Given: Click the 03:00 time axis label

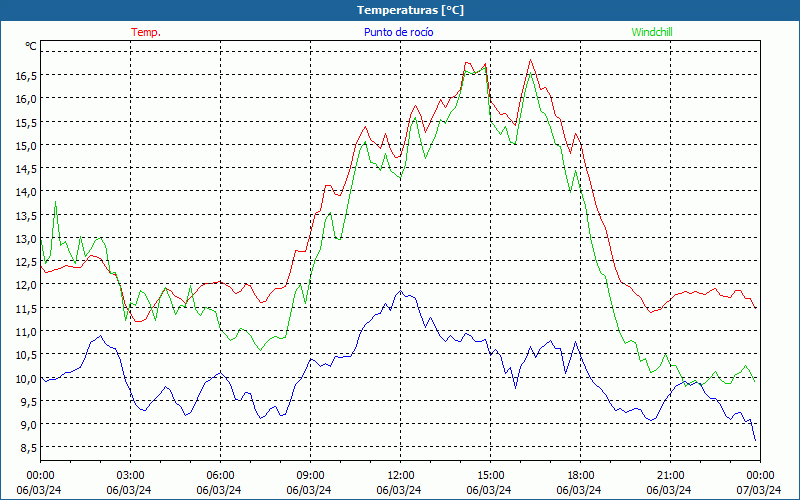Looking at the screenshot, I should (x=131, y=476).
